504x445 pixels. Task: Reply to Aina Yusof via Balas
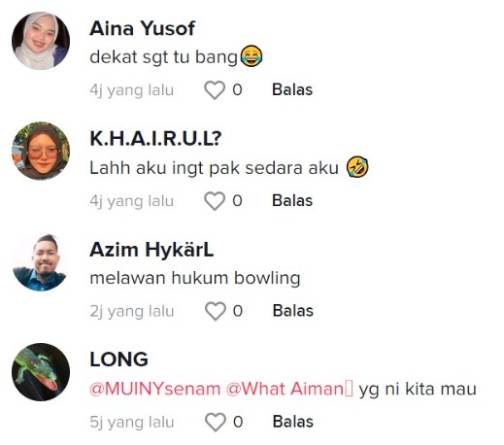[x=292, y=89]
